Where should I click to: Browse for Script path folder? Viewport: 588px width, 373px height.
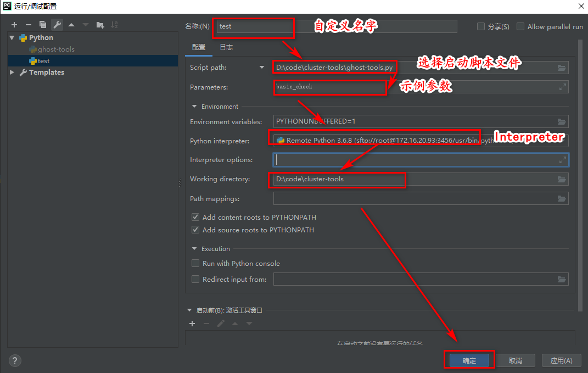pyautogui.click(x=562, y=68)
